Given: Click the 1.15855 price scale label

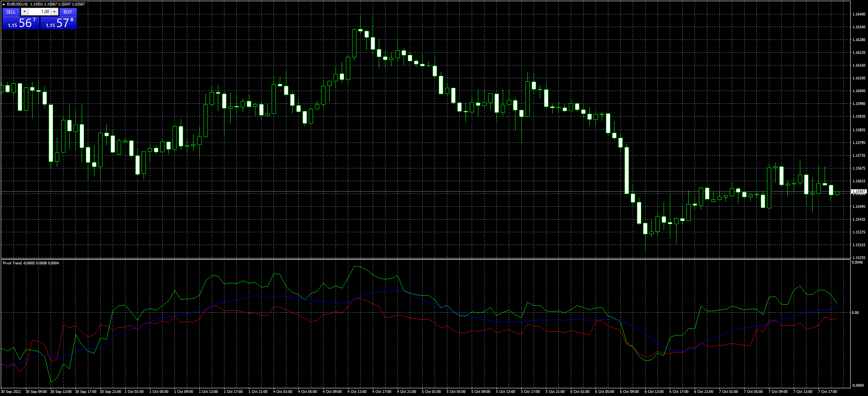Looking at the screenshot, I should (859, 130).
